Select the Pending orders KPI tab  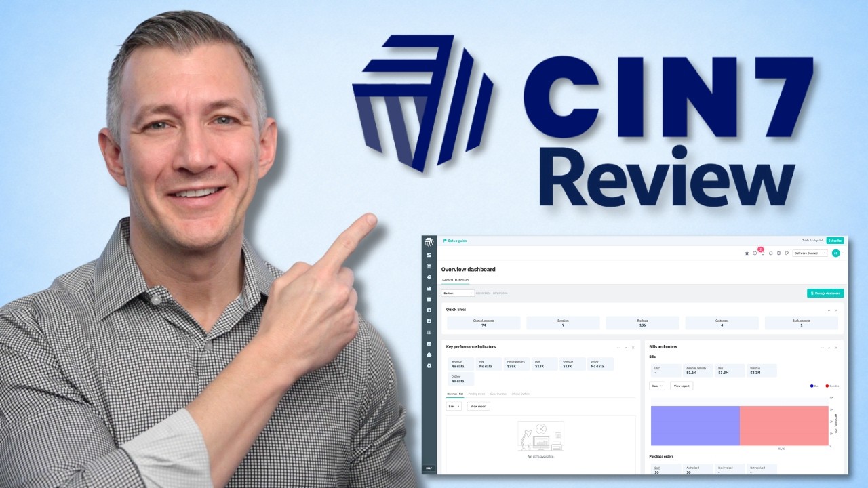(x=477, y=394)
